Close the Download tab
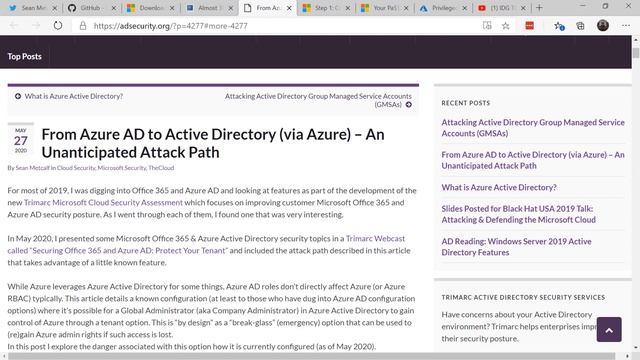 coord(172,8)
